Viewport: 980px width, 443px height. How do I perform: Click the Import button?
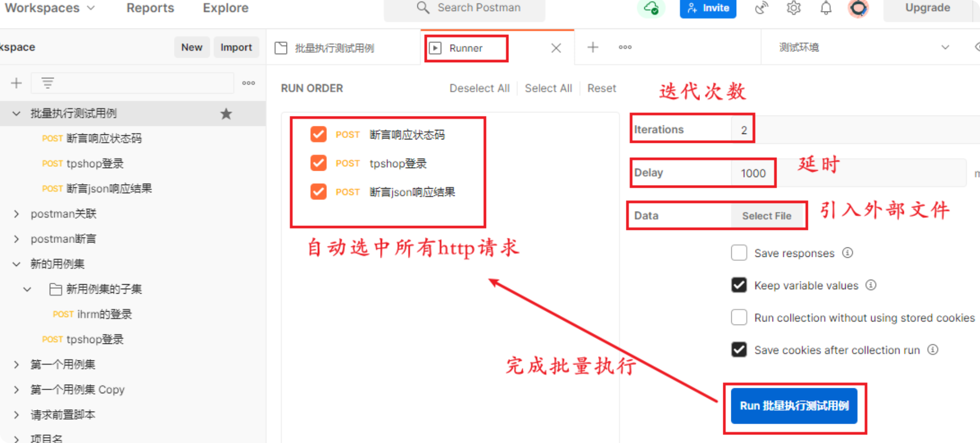tap(236, 47)
